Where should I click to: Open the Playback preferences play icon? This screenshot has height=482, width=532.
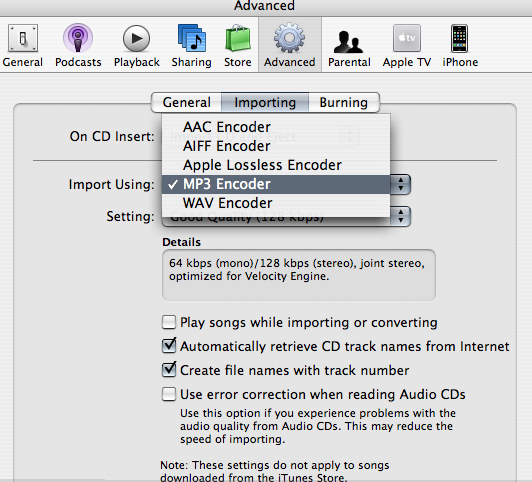136,38
